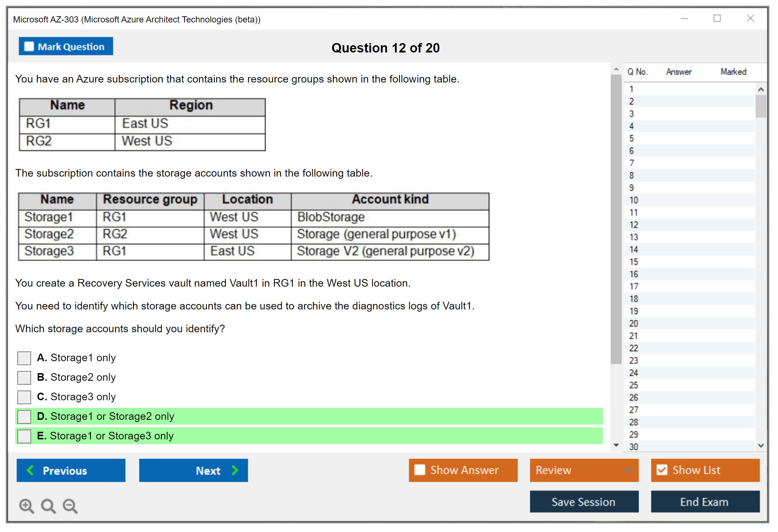Image resolution: width=778 pixels, height=532 pixels.
Task: Click the zoom in magnifier icon
Action: pos(26,506)
